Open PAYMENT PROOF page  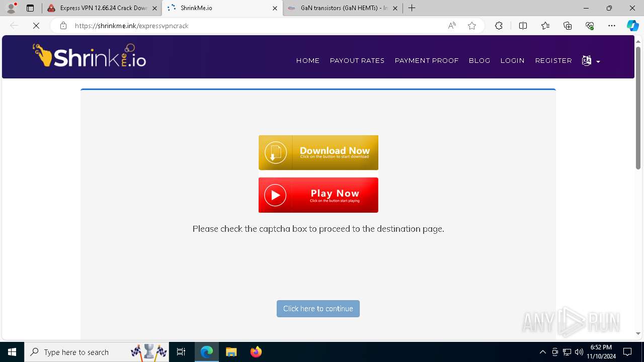[427, 60]
